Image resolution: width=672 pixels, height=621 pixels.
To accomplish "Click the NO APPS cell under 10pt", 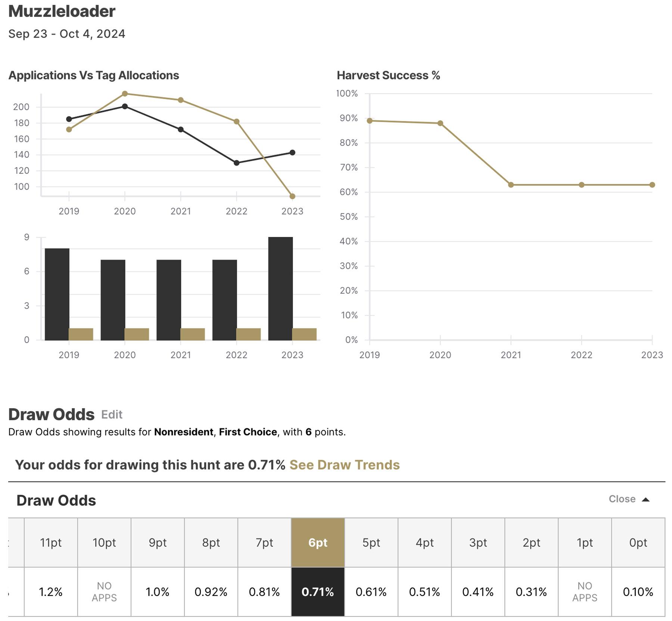I will 105,591.
